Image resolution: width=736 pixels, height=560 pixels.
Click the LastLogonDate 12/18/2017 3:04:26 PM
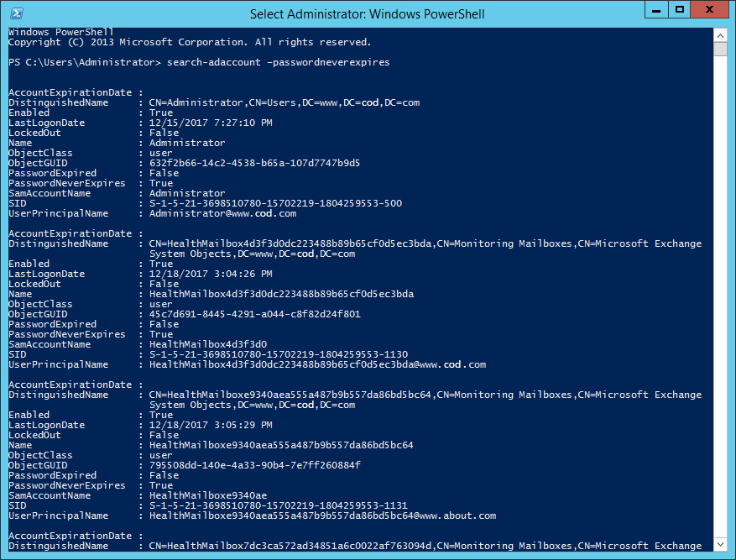tap(211, 274)
